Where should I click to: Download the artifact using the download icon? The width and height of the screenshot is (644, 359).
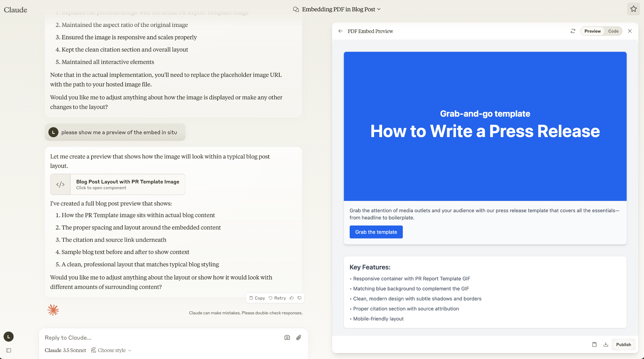click(x=606, y=344)
